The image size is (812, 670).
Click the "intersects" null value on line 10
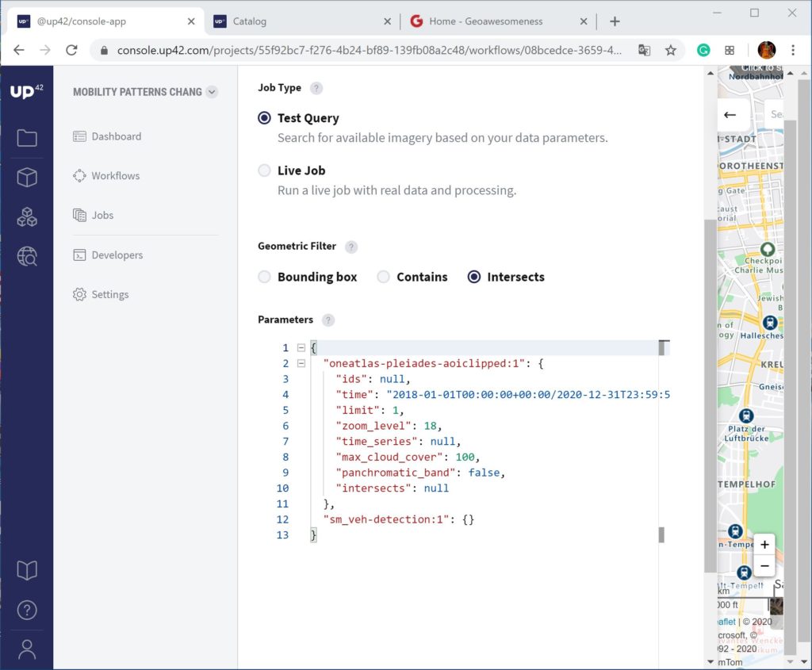(x=436, y=488)
